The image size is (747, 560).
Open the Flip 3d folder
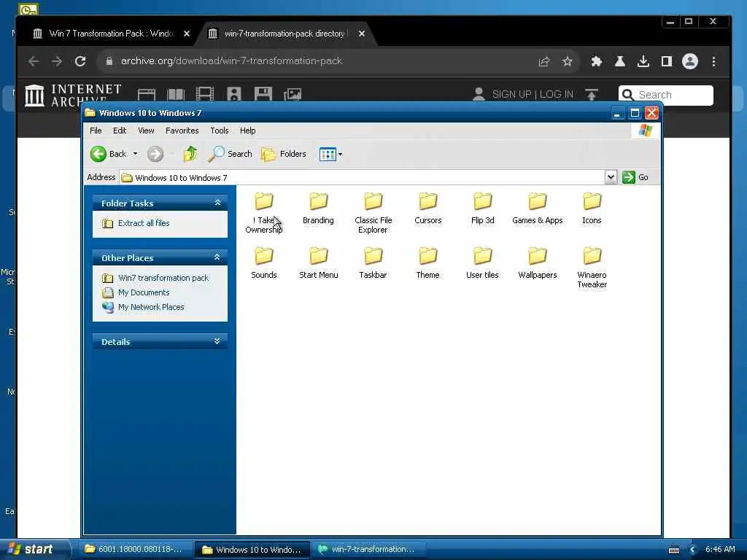point(483,208)
